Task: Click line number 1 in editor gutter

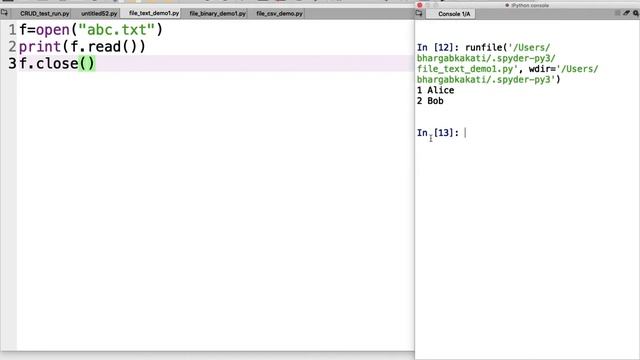Action: point(12,30)
